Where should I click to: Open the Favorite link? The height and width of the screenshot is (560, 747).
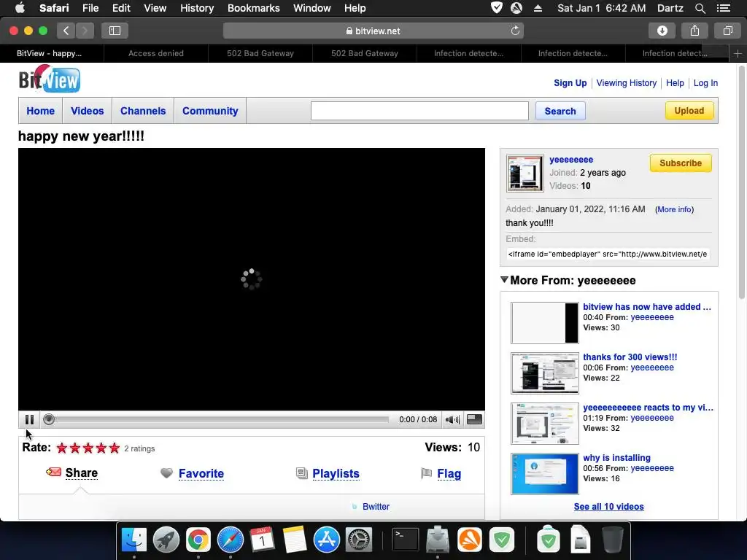click(x=201, y=474)
